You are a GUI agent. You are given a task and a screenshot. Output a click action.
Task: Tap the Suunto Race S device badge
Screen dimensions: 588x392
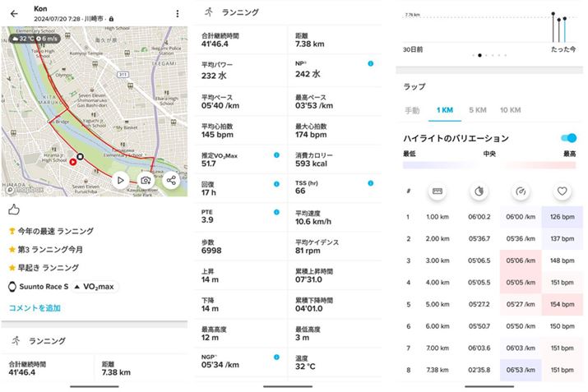(39, 287)
